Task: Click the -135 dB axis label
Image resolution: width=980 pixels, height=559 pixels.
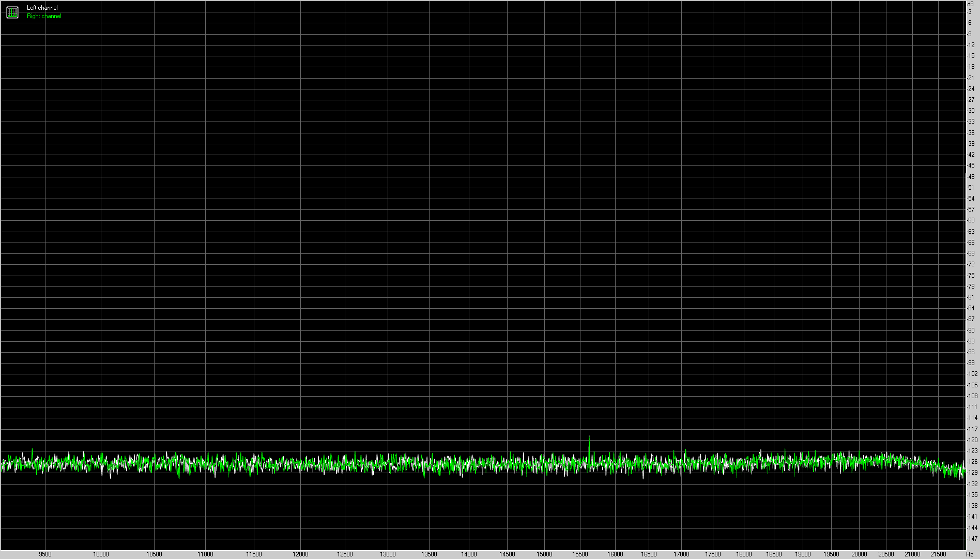Action: 972,495
